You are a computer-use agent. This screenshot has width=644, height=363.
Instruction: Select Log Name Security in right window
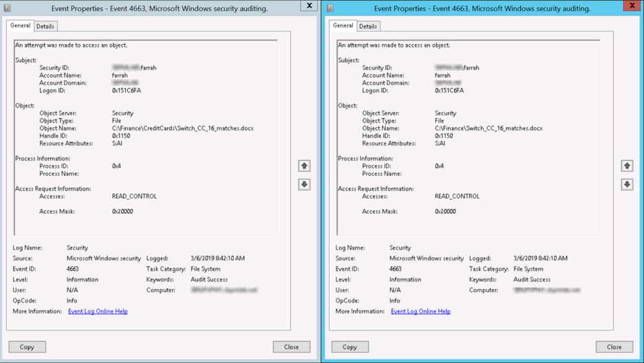click(400, 247)
